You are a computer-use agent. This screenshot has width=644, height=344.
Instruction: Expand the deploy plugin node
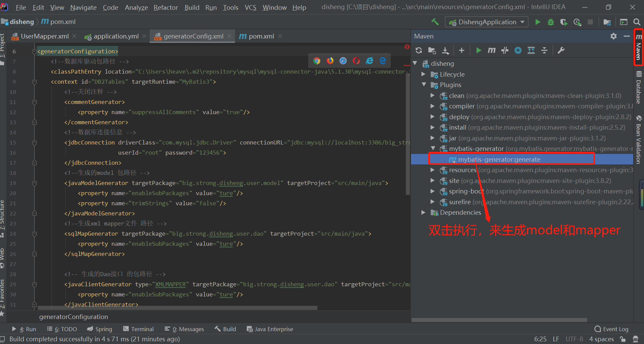point(432,117)
